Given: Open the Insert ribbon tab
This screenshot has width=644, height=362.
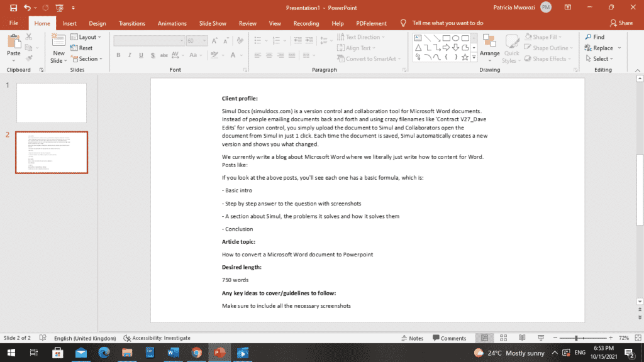Looking at the screenshot, I should (x=69, y=23).
